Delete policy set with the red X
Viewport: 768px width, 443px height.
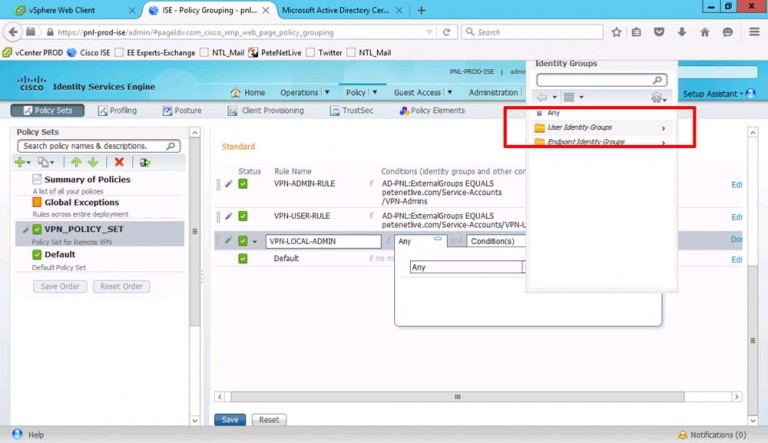[119, 162]
